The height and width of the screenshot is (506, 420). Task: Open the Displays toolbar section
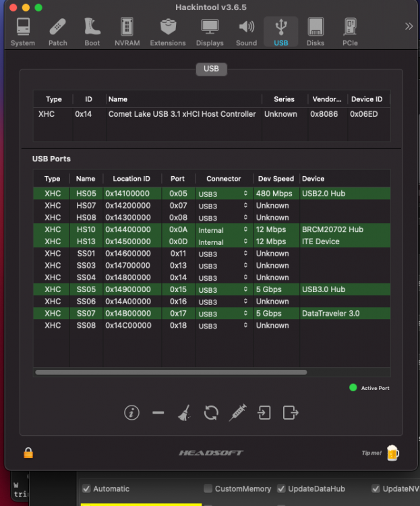point(210,32)
